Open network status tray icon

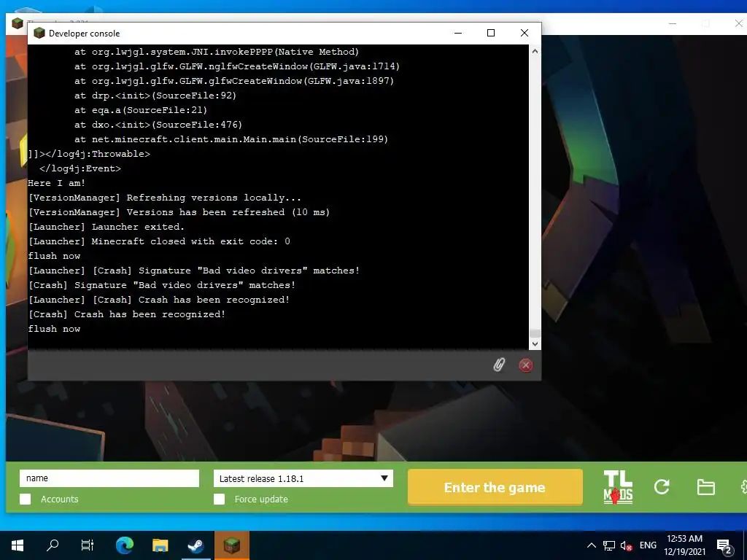(609, 545)
